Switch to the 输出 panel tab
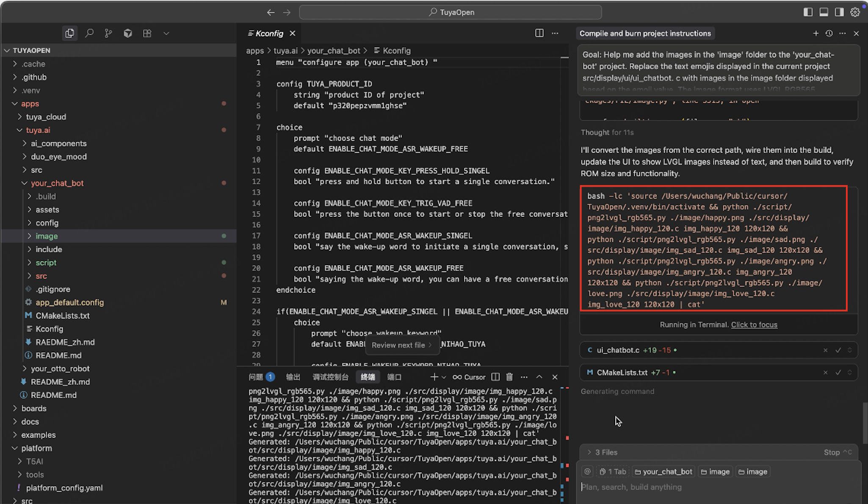Screen dimensions: 868x504 pos(293,377)
